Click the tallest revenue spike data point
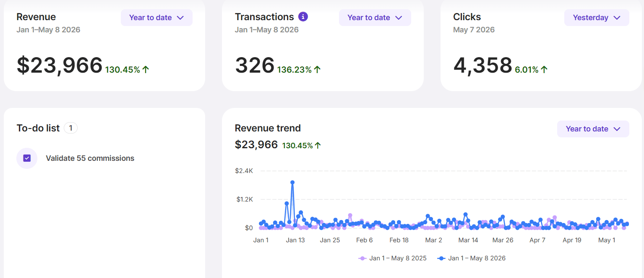Image resolution: width=644 pixels, height=278 pixels. [292, 182]
